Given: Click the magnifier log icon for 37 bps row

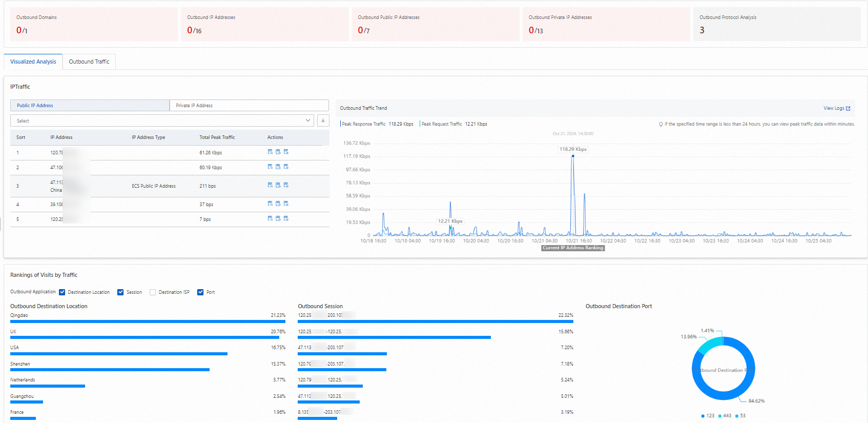Looking at the screenshot, I should 270,204.
